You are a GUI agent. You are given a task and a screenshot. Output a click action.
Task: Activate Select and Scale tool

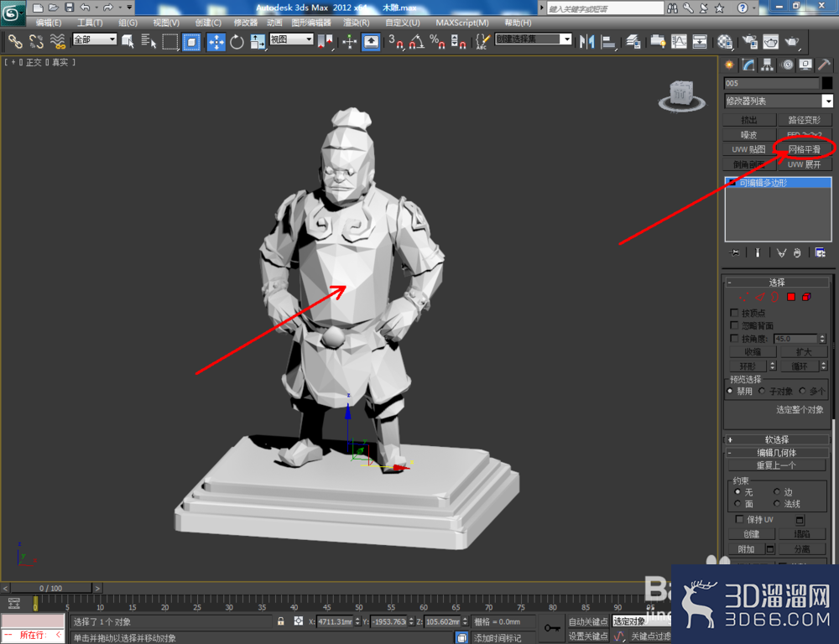pos(258,41)
